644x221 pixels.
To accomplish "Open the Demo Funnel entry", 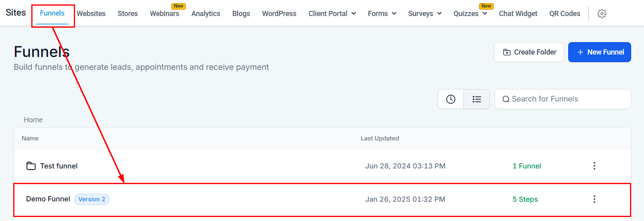I will [48, 199].
